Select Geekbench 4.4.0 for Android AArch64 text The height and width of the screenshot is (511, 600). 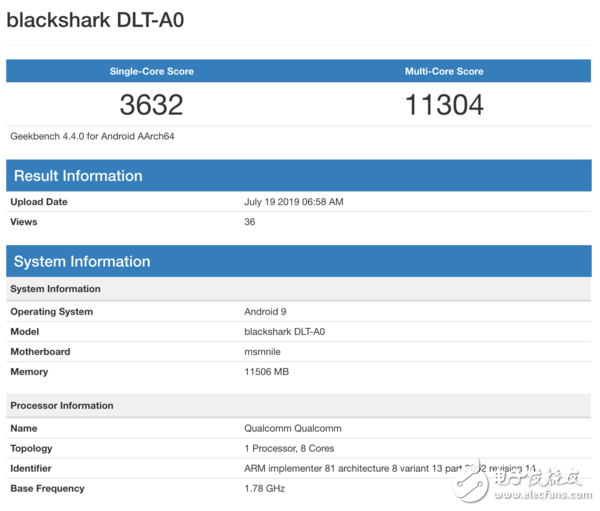(92, 136)
